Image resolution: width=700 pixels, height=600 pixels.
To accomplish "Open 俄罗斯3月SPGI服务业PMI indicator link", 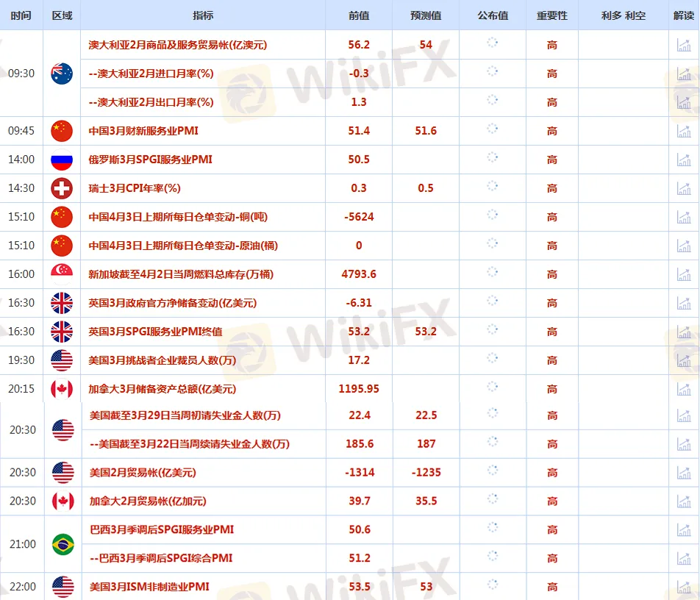I will (150, 160).
